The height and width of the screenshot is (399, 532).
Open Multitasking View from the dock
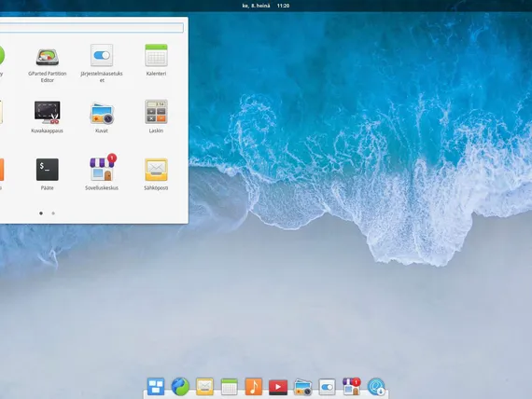[156, 387]
